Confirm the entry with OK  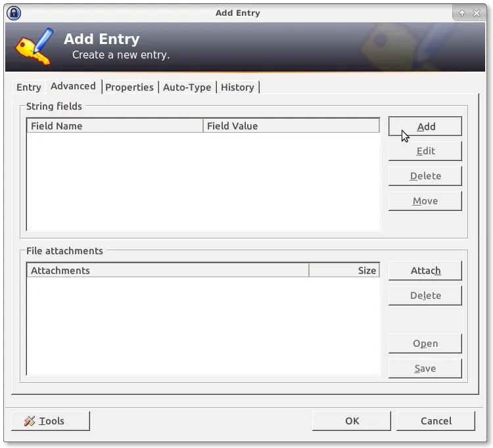[352, 421]
